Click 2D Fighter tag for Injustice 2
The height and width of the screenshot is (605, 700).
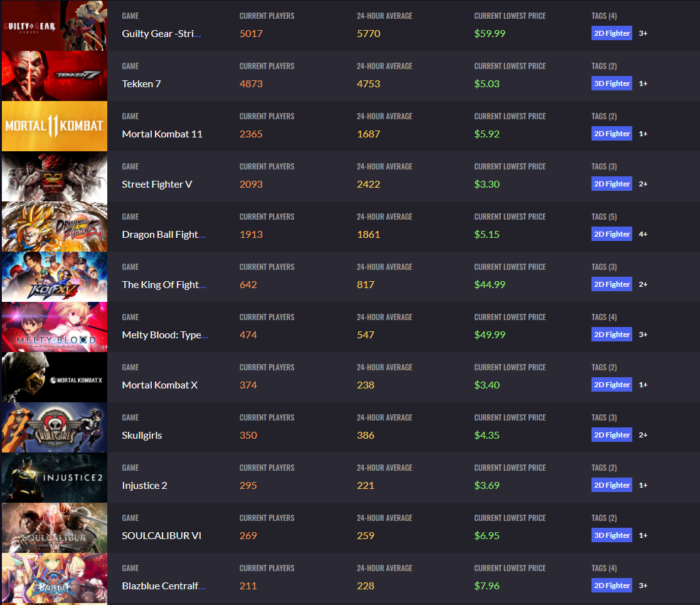click(x=612, y=485)
